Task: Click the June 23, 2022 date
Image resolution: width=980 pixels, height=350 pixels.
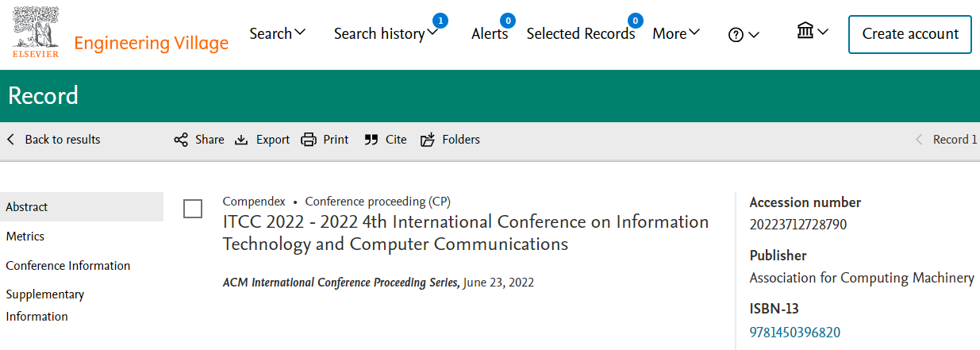Action: [x=498, y=283]
